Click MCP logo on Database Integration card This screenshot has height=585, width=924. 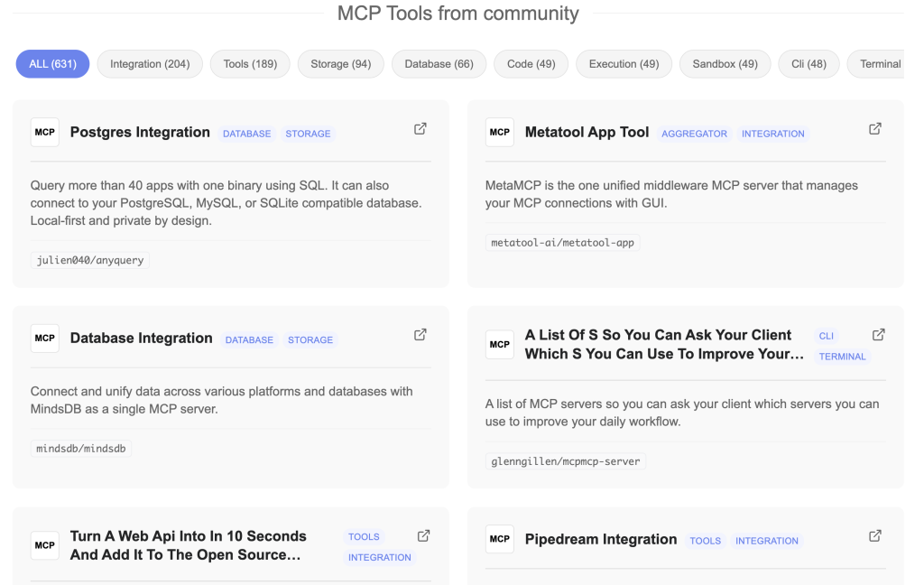pos(45,339)
